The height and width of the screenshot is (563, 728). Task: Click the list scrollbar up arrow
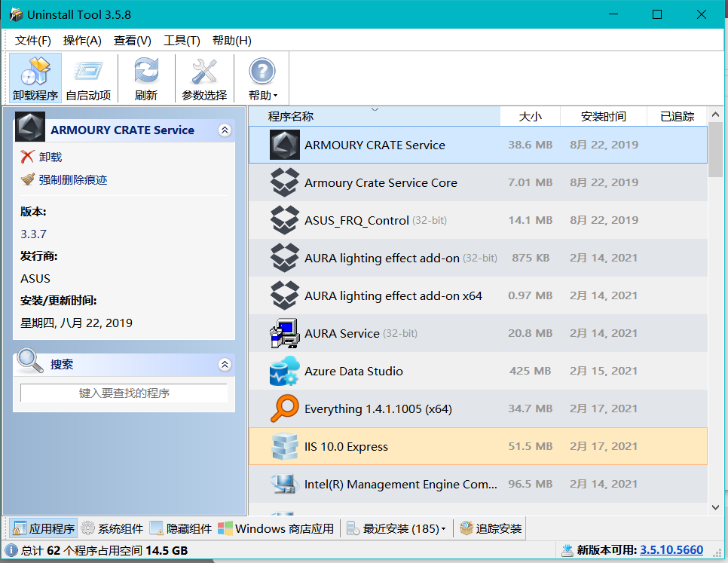pos(715,114)
